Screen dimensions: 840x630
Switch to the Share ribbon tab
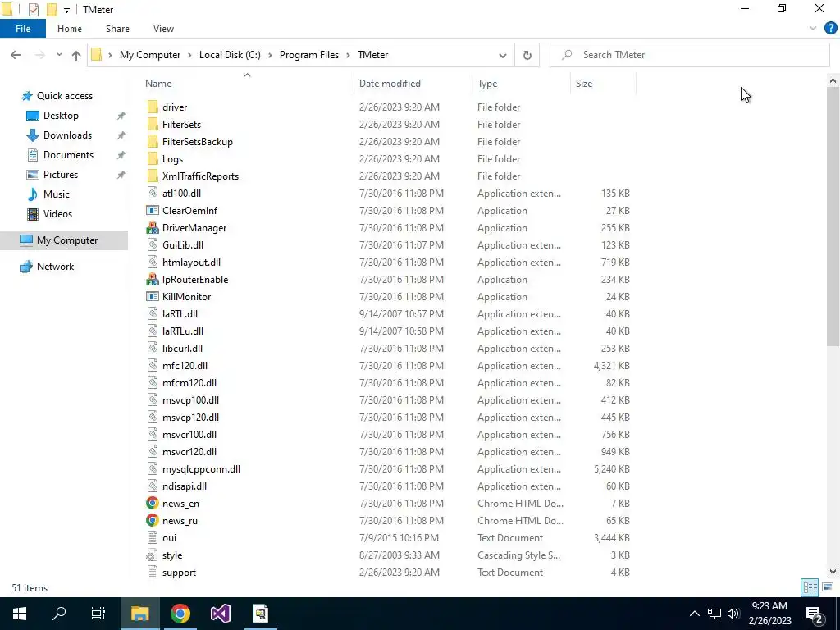click(117, 29)
